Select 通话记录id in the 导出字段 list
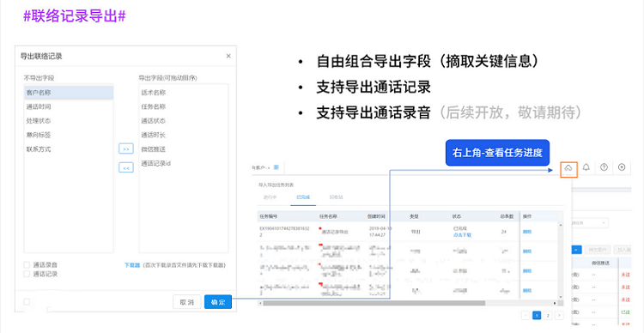Image resolution: width=644 pixels, height=333 pixels. pyautogui.click(x=184, y=163)
